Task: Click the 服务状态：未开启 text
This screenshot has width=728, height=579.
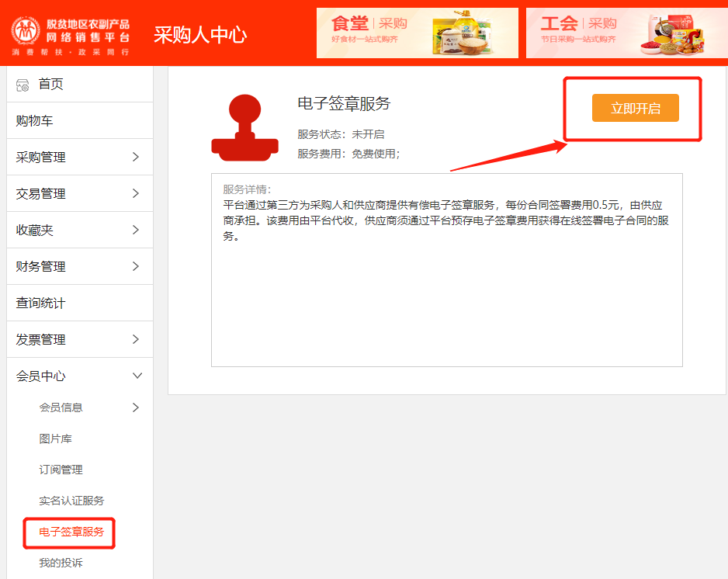Action: 341,134
